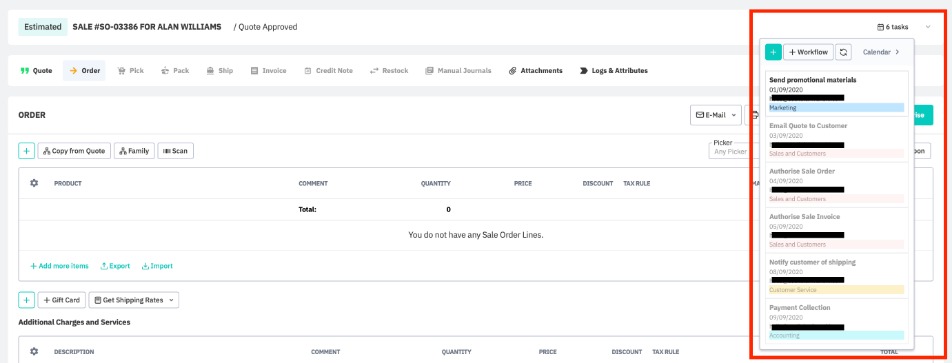The image size is (952, 363).
Task: Open the E-Mail dropdown
Action: 716,115
